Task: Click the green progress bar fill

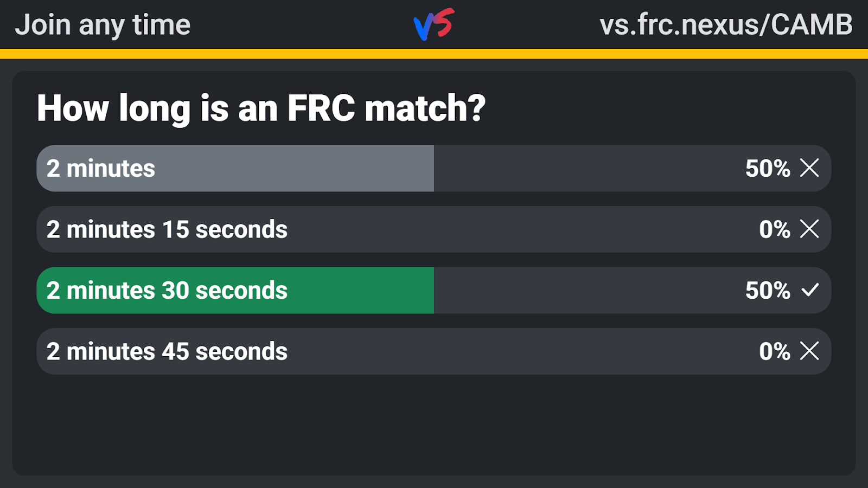Action: coord(235,290)
